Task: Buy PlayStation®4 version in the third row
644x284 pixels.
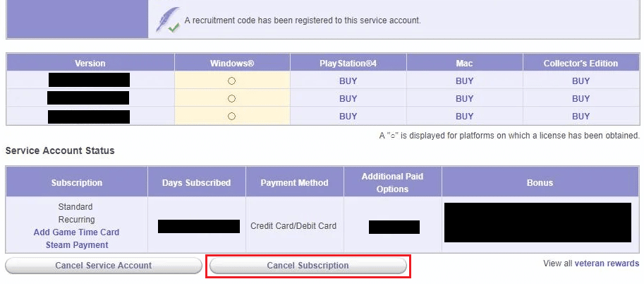Action: pos(348,117)
